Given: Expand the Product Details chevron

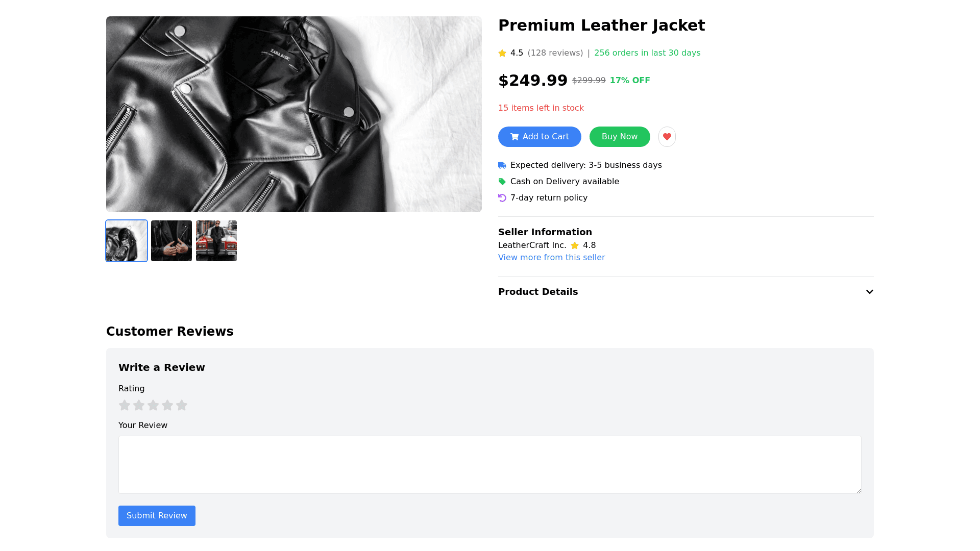Looking at the screenshot, I should (x=869, y=292).
